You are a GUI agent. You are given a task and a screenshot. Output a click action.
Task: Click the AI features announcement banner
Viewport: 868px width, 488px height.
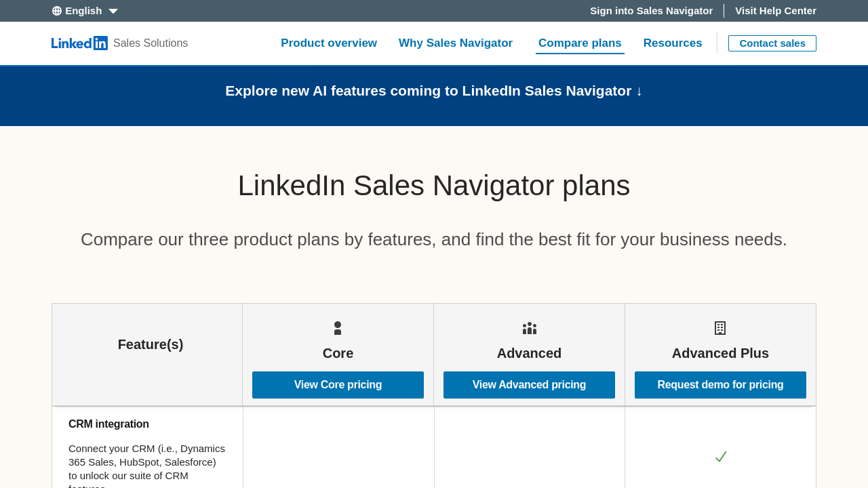(x=434, y=89)
